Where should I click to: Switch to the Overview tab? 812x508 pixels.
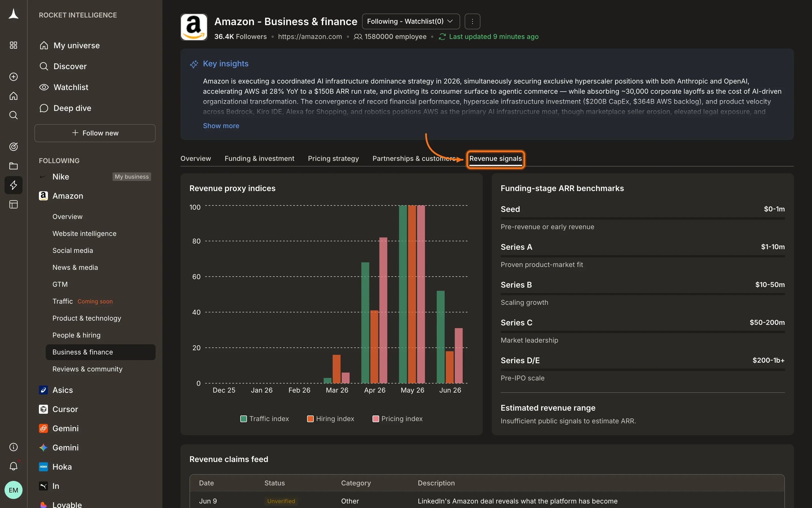[x=196, y=159]
